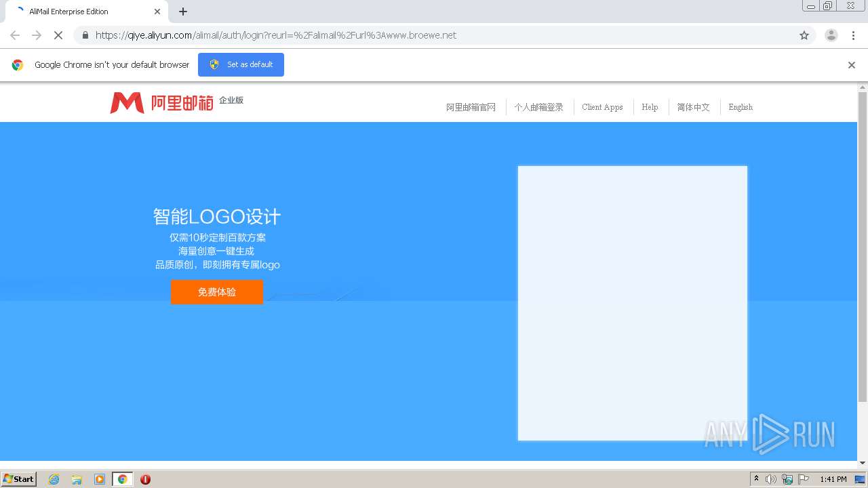Viewport: 868px width, 488px height.
Task: Open File Explorer folder taskbar icon
Action: (x=77, y=479)
